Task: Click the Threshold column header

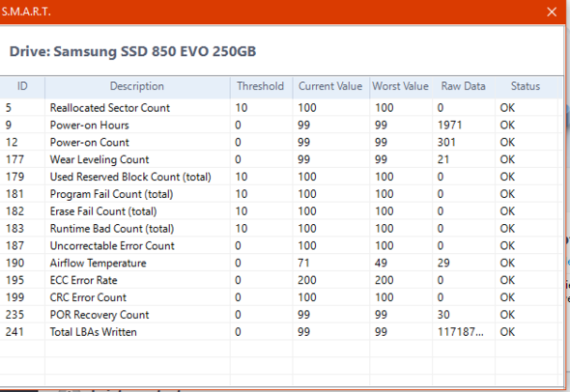Action: coord(261,87)
